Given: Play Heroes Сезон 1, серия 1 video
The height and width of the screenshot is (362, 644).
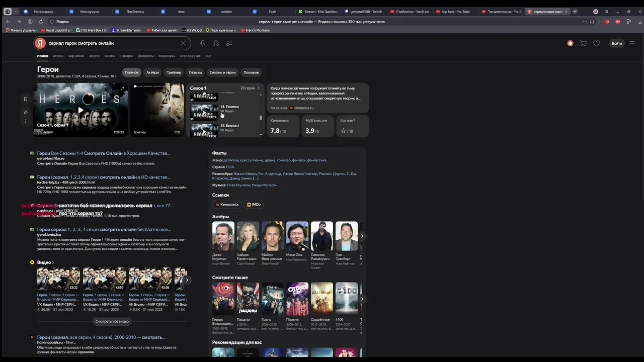Looking at the screenshot, I should point(80,110).
